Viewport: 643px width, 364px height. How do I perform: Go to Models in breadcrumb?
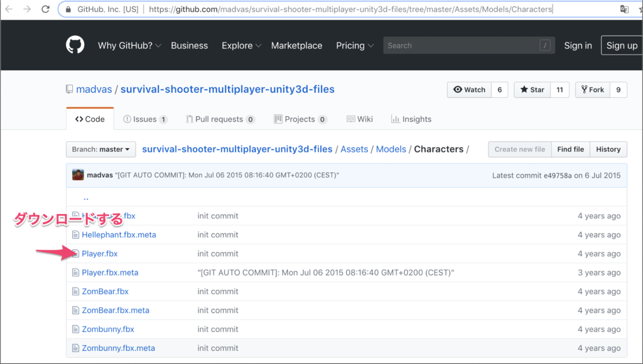[x=391, y=149]
